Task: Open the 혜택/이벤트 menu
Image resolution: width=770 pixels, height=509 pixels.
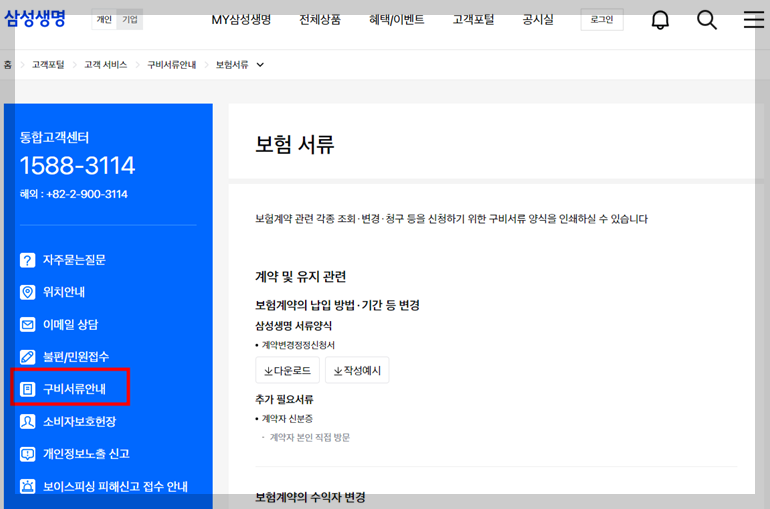Action: (397, 20)
